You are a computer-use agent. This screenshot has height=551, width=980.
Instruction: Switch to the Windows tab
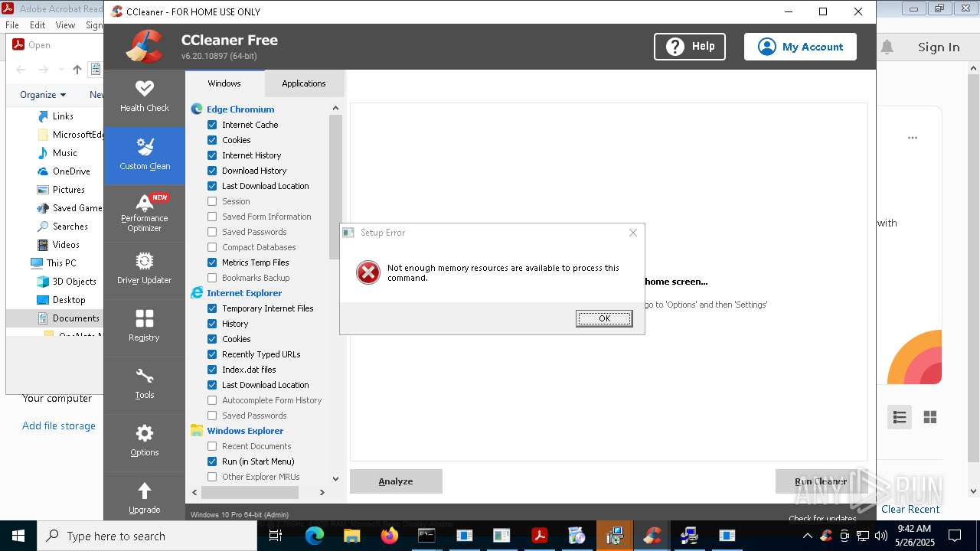pyautogui.click(x=224, y=83)
